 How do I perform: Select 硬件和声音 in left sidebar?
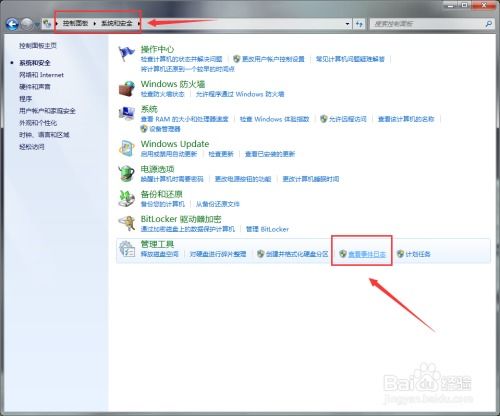[x=35, y=87]
